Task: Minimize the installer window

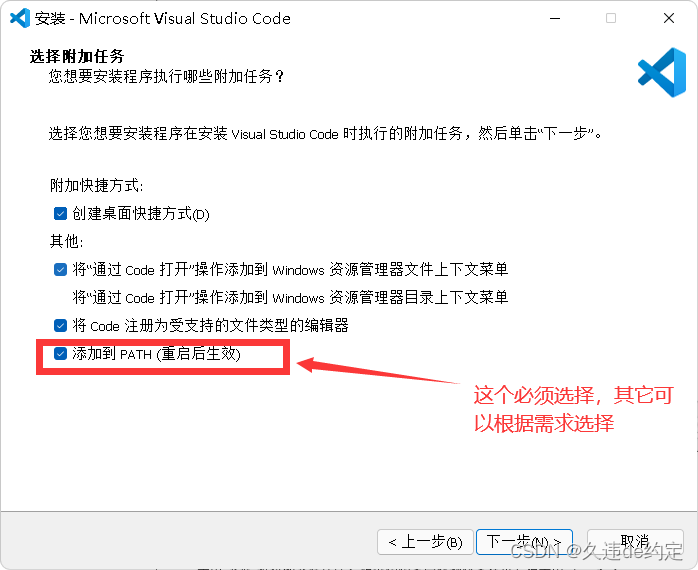Action: tap(555, 18)
